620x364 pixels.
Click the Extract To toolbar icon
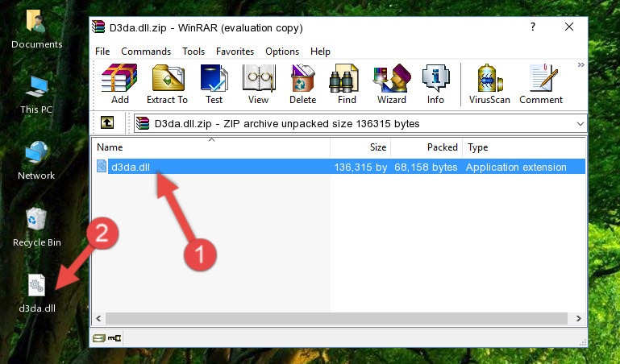click(x=167, y=84)
